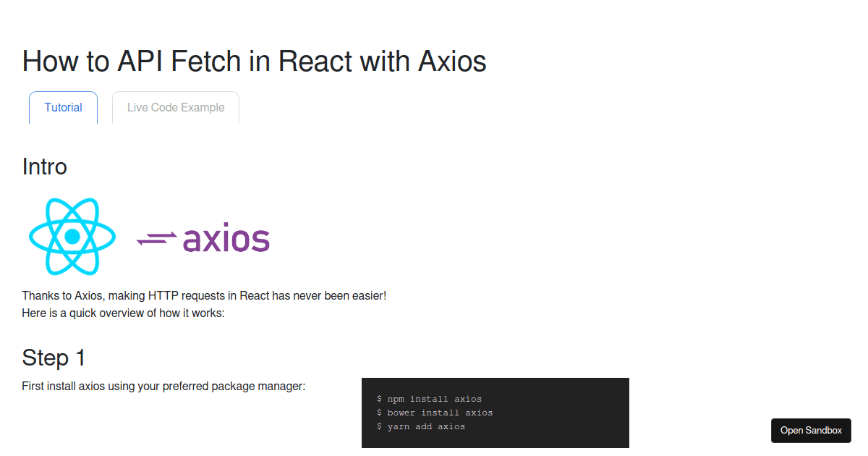Switch to the Live Code Example tab
The height and width of the screenshot is (456, 868).
[x=175, y=107]
